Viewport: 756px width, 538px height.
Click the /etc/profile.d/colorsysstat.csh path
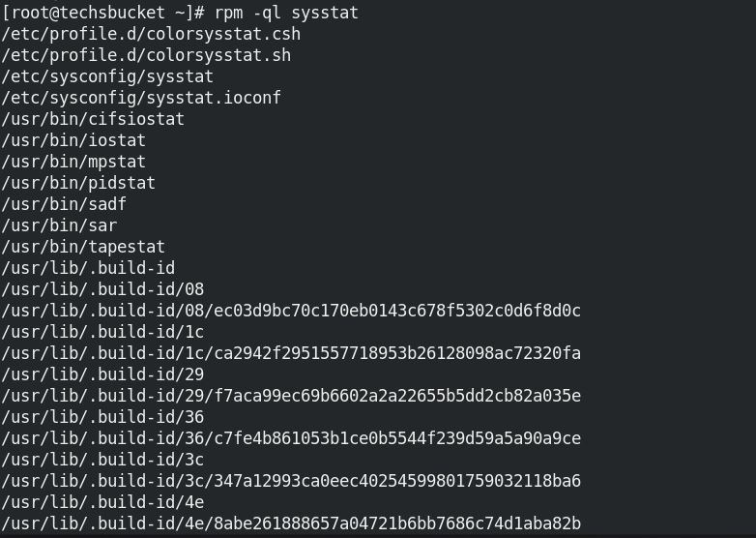click(151, 34)
